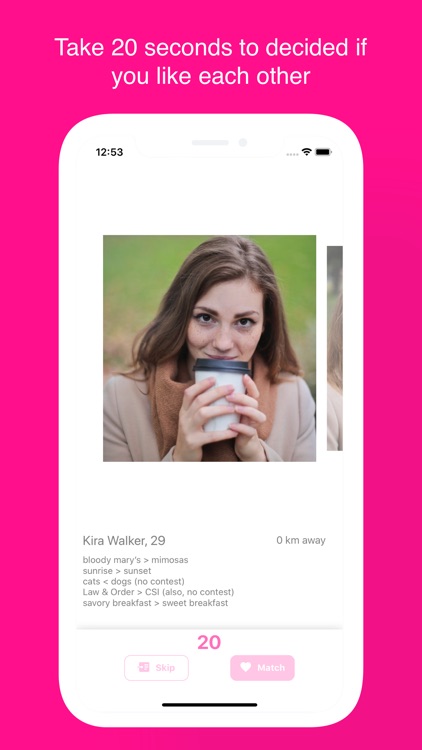This screenshot has width=422, height=750.
Task: Select the next profile photo peeking right
Action: 334,348
